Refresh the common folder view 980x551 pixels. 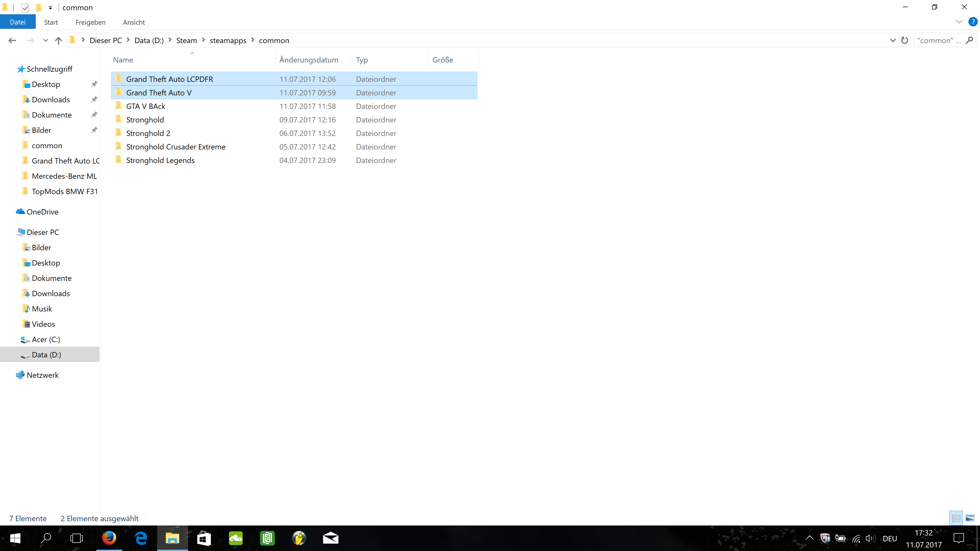(905, 40)
